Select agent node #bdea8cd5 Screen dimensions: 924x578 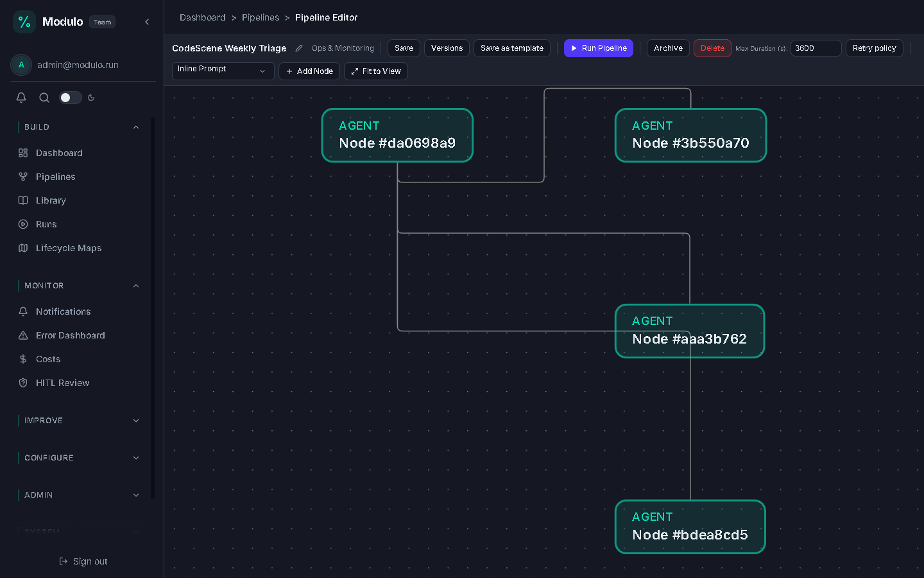click(690, 527)
